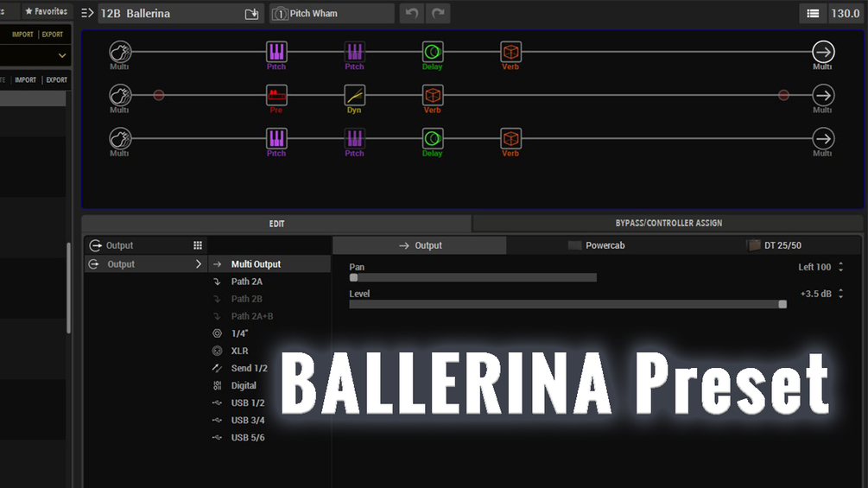The width and height of the screenshot is (868, 488).
Task: Open the Favorites tab
Action: tap(46, 11)
